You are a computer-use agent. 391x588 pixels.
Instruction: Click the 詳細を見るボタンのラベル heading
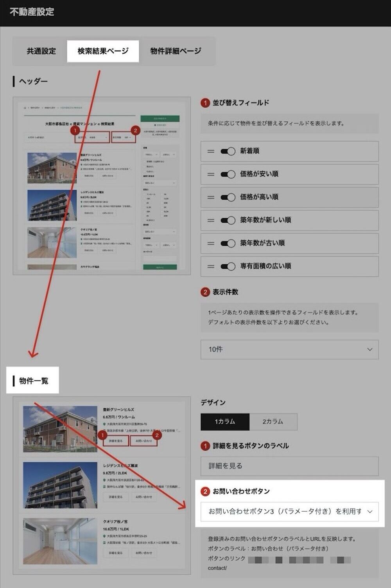(251, 446)
